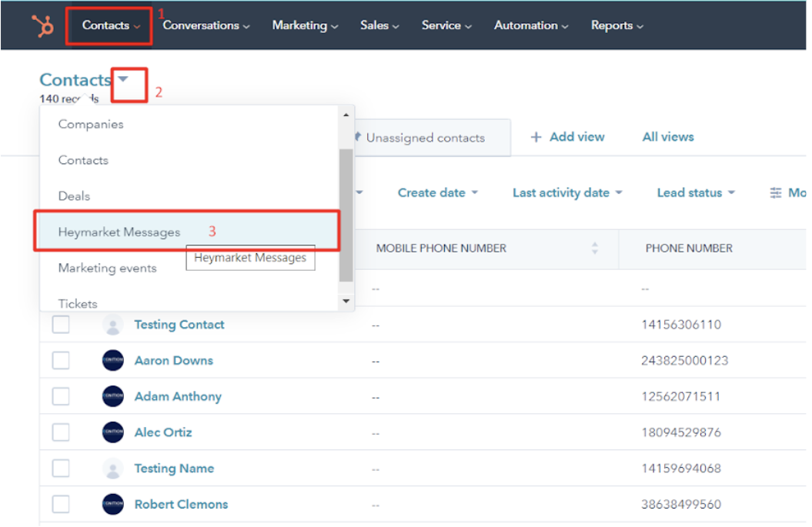Toggle the Contacts heading dropdown arrow
Screen dimensions: 812x527
point(122,79)
